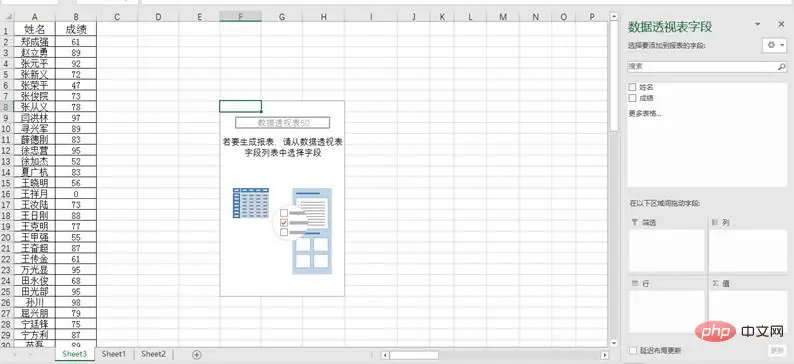Open the field list gear settings menu
The width and height of the screenshot is (794, 364).
coord(775,45)
